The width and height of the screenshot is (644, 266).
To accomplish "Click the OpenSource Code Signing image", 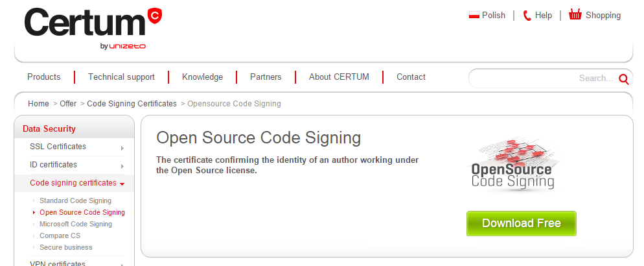I will 512,164.
